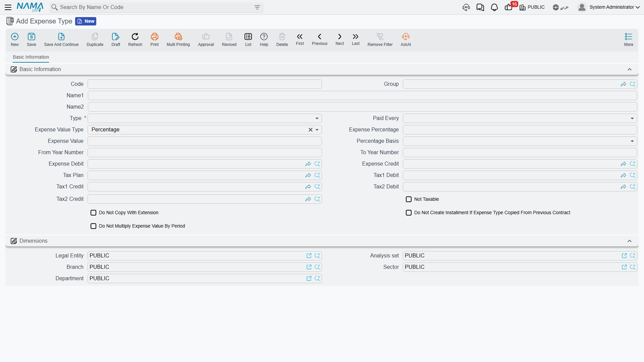Open approvals icon with 16 badge
Screen dimensions: 644x362
(x=509, y=7)
